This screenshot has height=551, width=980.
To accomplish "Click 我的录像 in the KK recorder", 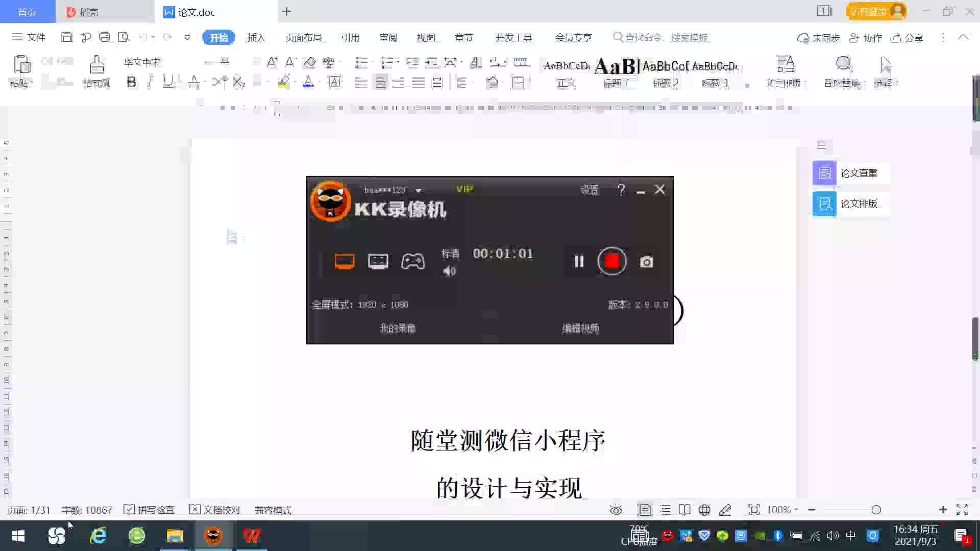I will [397, 328].
